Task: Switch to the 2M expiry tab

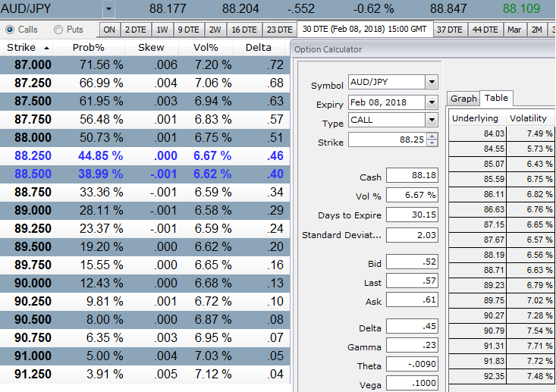Action: 537,30
